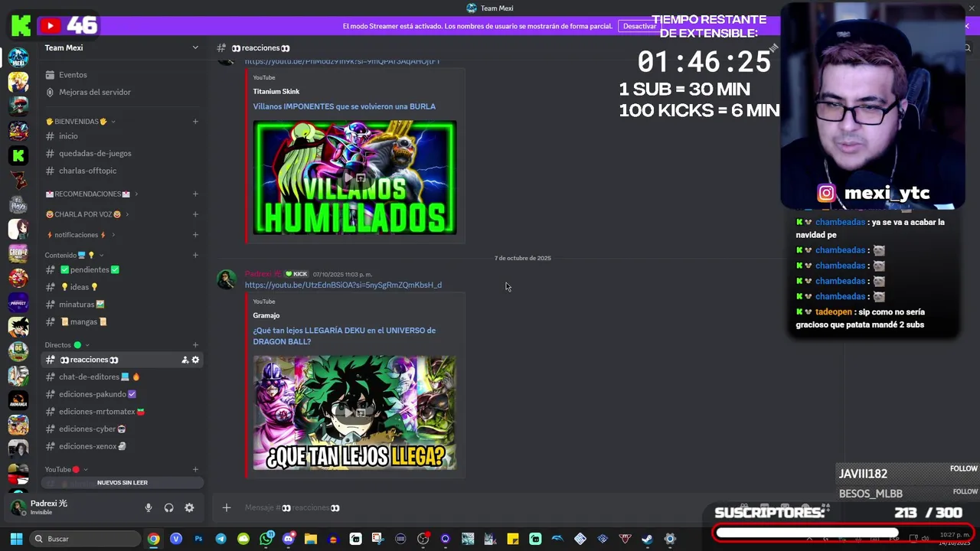The width and height of the screenshot is (980, 551).
Task: Open the Windows Start menu
Action: point(16,539)
